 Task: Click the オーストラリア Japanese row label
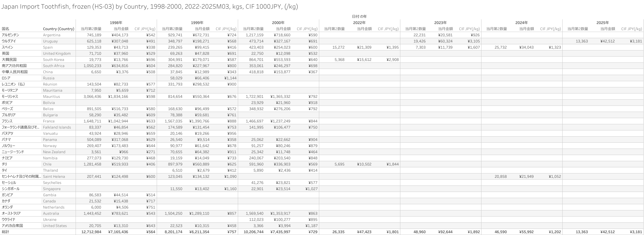coord(11,213)
